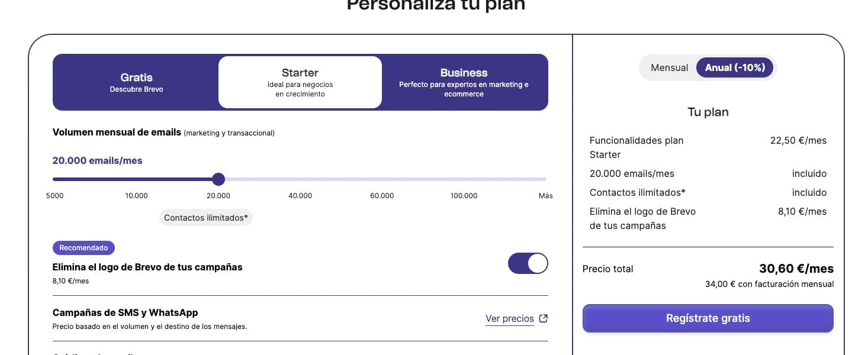Choose the Gratis plan tab

click(x=136, y=82)
